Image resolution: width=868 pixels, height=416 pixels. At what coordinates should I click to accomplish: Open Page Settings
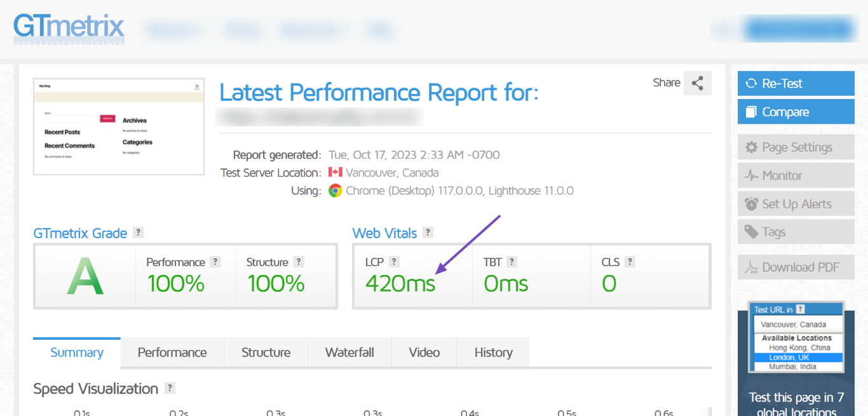(796, 147)
